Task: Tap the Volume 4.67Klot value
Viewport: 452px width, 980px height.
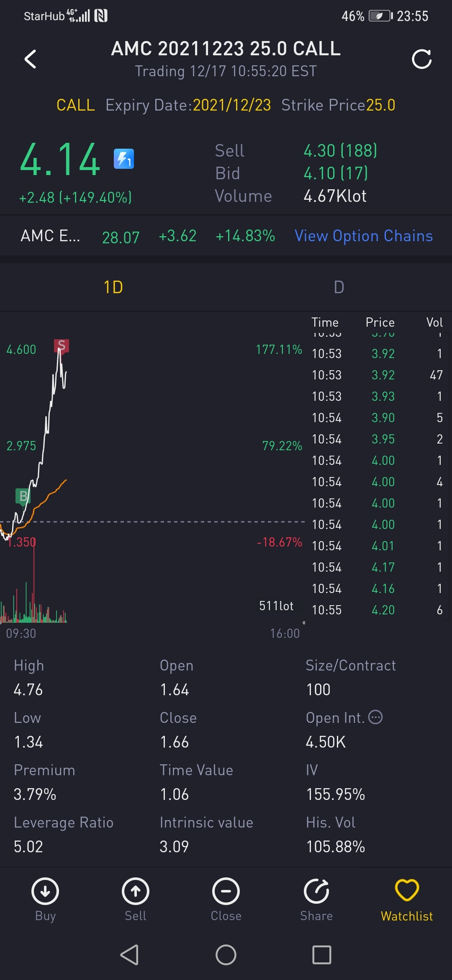Action: click(x=335, y=196)
